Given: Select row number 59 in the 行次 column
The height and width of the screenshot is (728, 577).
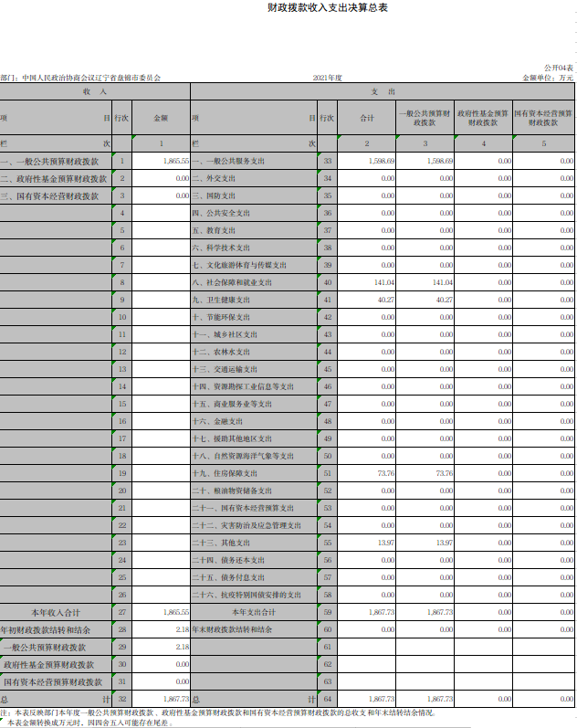Looking at the screenshot, I should tap(328, 612).
